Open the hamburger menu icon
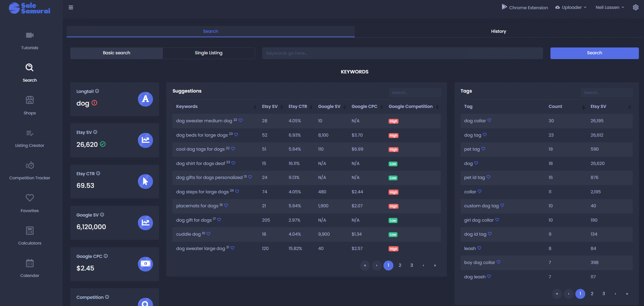Screen dimensions: 644x306 coord(71,8)
